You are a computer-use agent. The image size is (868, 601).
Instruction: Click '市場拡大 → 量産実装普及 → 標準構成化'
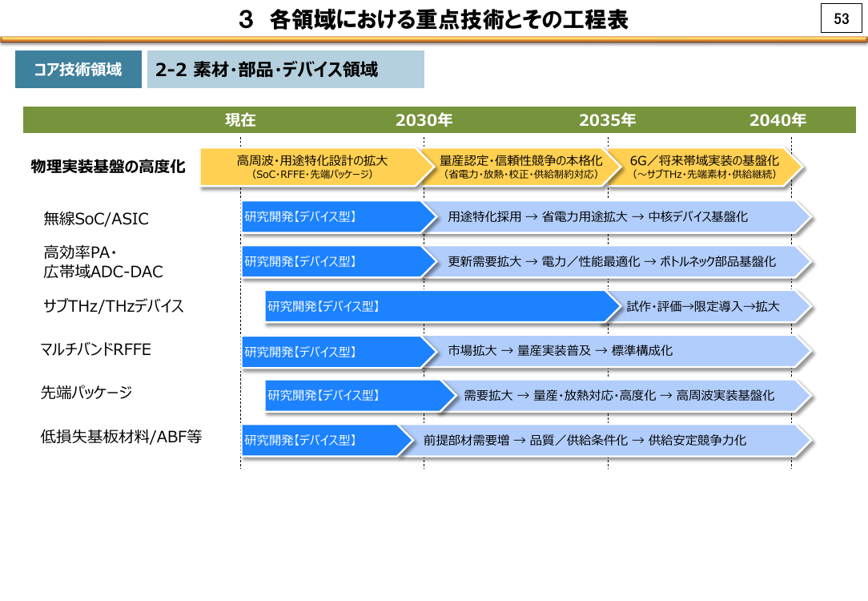point(561,351)
